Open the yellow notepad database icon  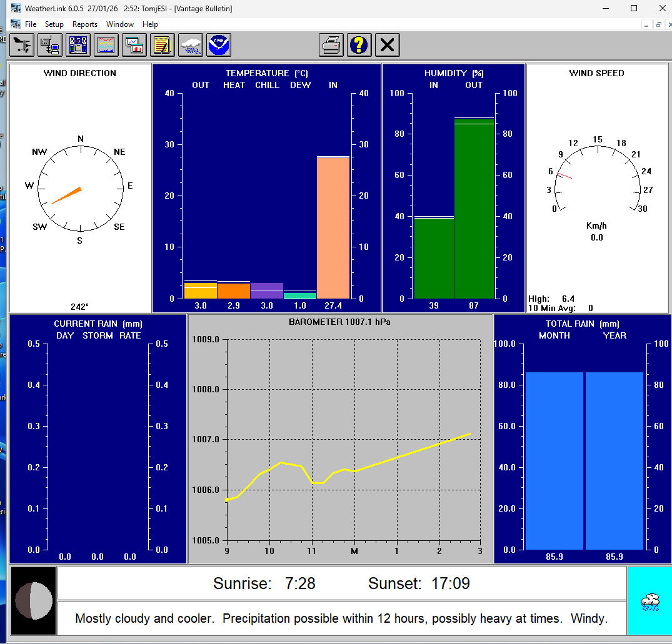163,45
